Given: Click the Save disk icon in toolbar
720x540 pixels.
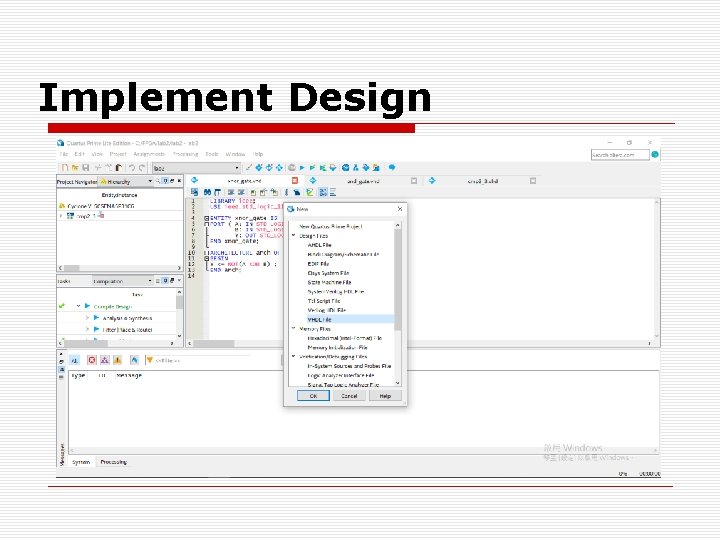Looking at the screenshot, I should pyautogui.click(x=85, y=168).
